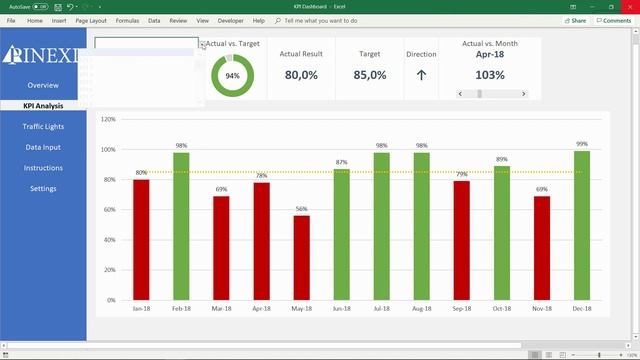640x360 pixels.
Task: Switch to Page Break Preview icon
Action: (x=562, y=355)
